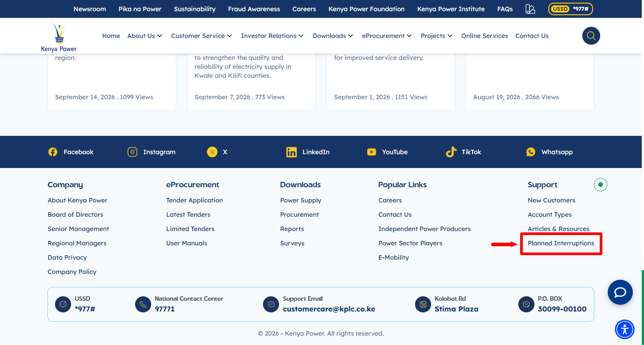Open Latest Tenders link
Image resolution: width=644 pixels, height=345 pixels.
click(x=188, y=215)
